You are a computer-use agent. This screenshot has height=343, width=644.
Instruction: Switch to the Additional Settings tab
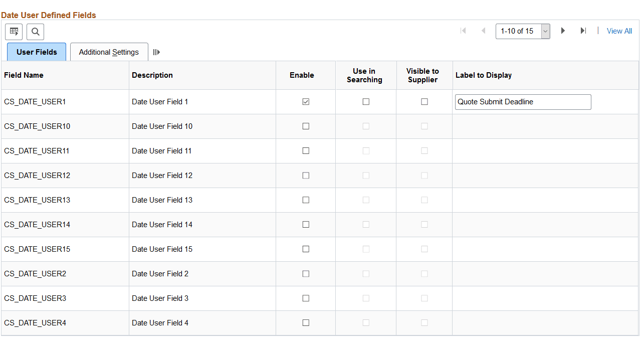109,52
